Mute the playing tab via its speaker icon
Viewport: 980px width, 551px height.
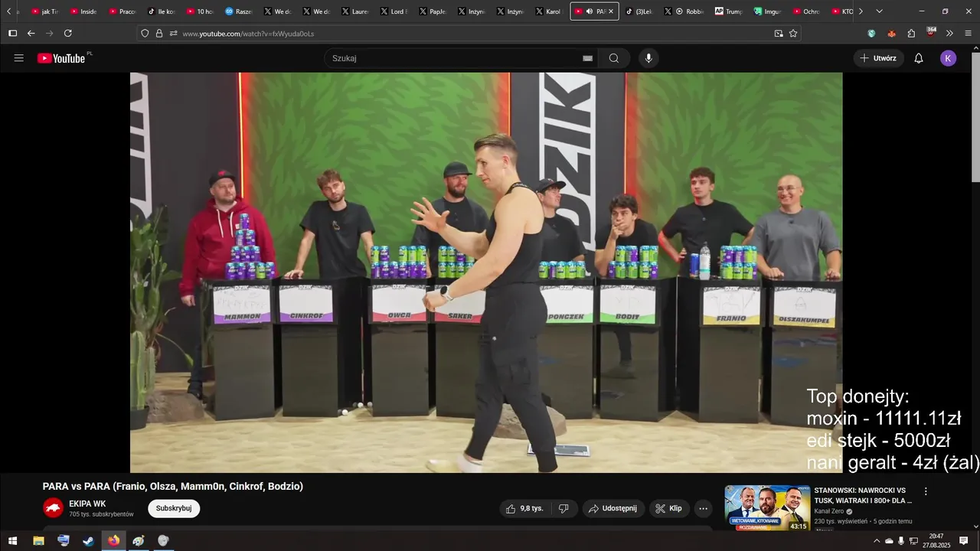click(x=590, y=11)
